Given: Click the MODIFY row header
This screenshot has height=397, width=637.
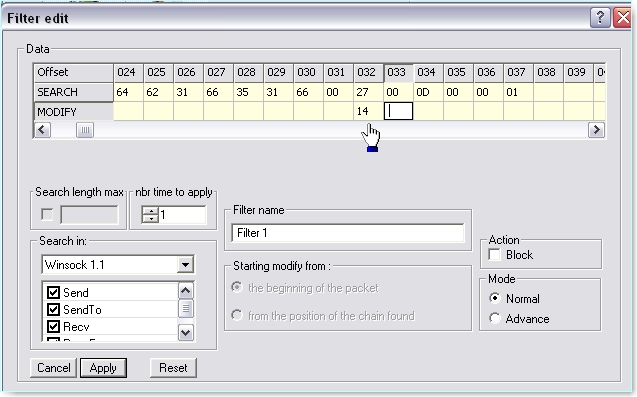Looking at the screenshot, I should (x=74, y=111).
